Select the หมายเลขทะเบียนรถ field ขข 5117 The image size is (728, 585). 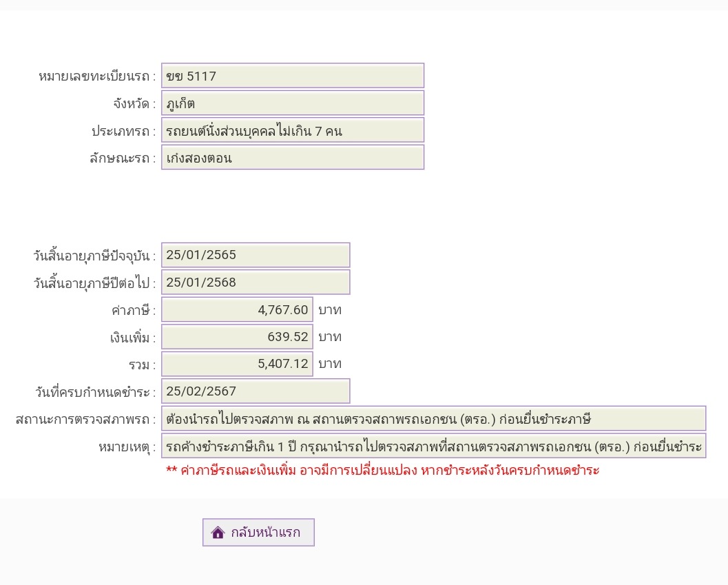click(293, 76)
